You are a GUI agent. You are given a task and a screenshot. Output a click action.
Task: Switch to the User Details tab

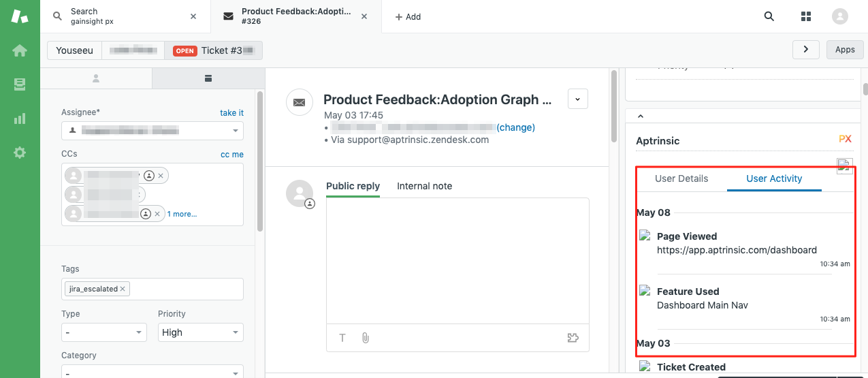(681, 178)
